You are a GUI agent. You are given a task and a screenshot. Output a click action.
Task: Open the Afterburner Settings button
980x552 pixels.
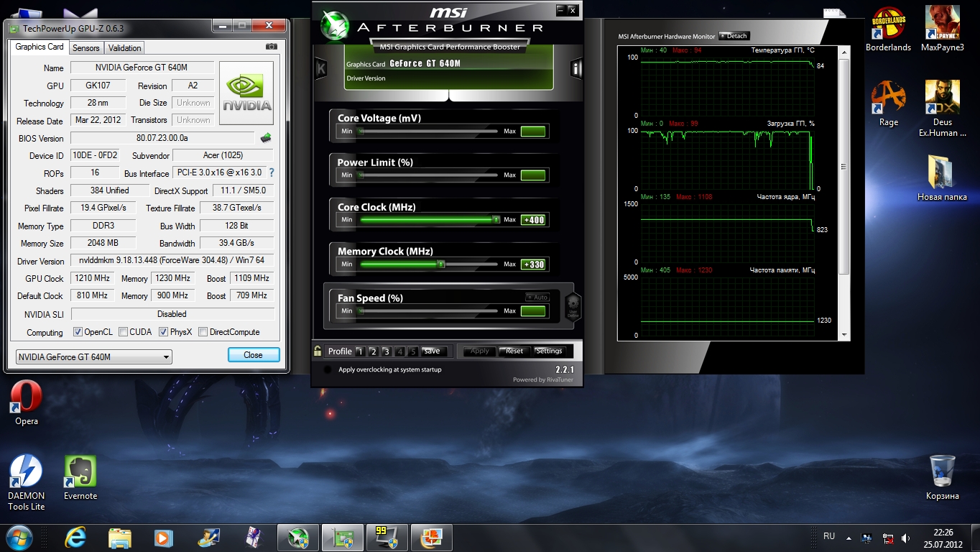[549, 351]
